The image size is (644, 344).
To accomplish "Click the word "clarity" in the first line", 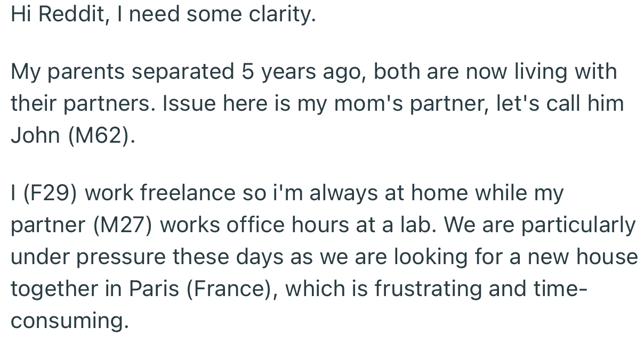I will [x=282, y=15].
